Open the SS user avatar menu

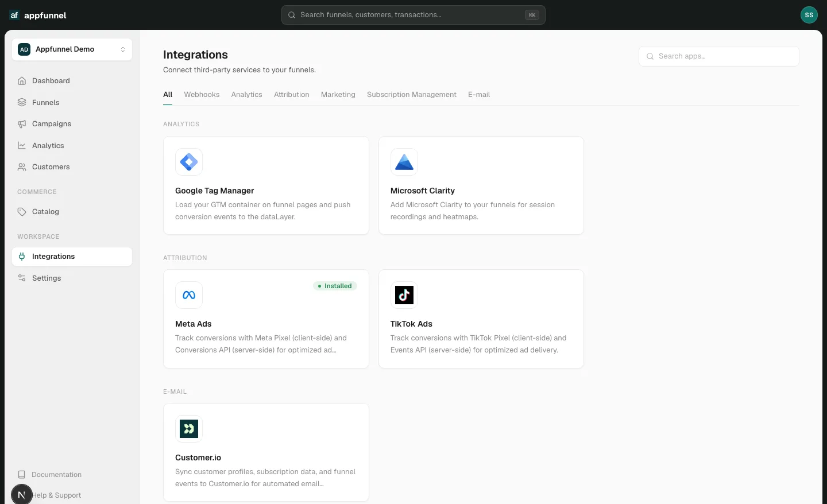(x=809, y=15)
